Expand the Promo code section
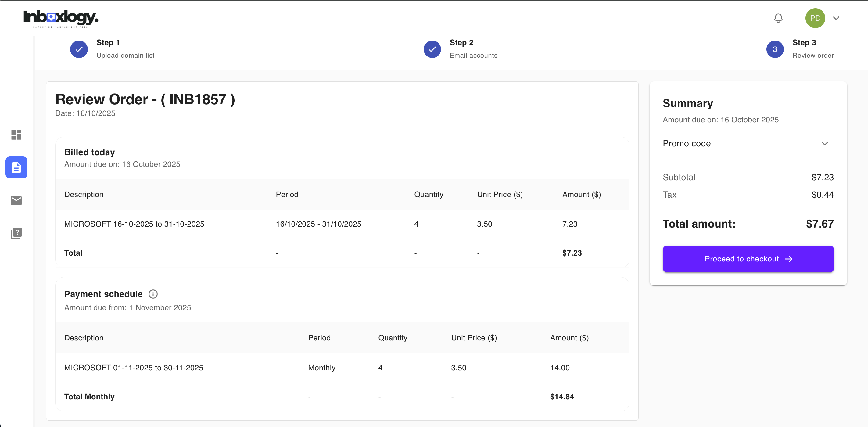The height and width of the screenshot is (427, 868). click(x=824, y=144)
